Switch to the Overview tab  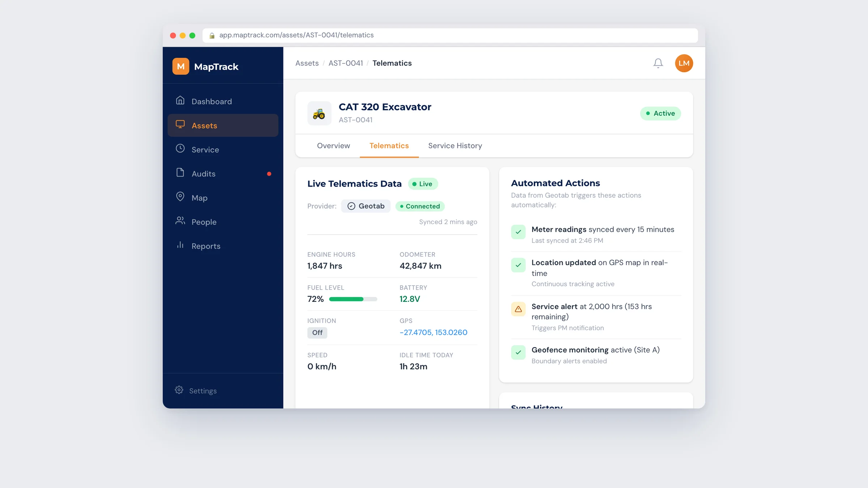[333, 146]
